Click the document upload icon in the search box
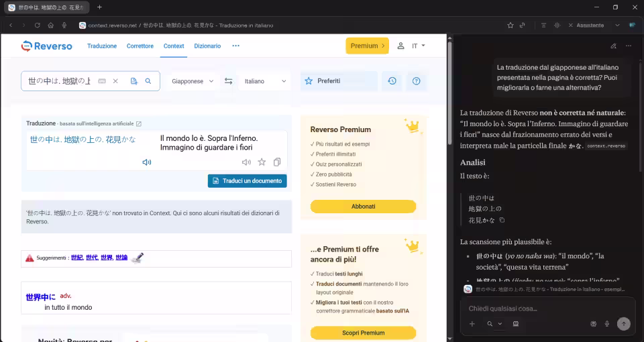The width and height of the screenshot is (644, 342). 134,81
